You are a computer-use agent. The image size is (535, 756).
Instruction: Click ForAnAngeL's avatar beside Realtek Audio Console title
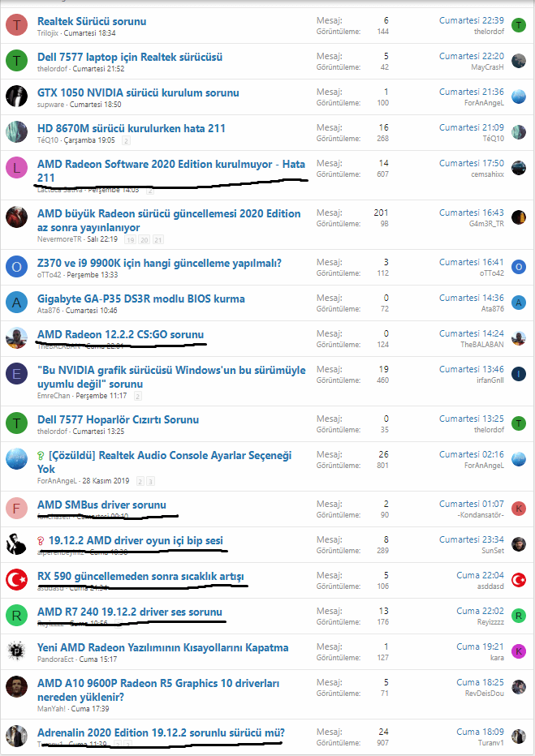(x=16, y=459)
